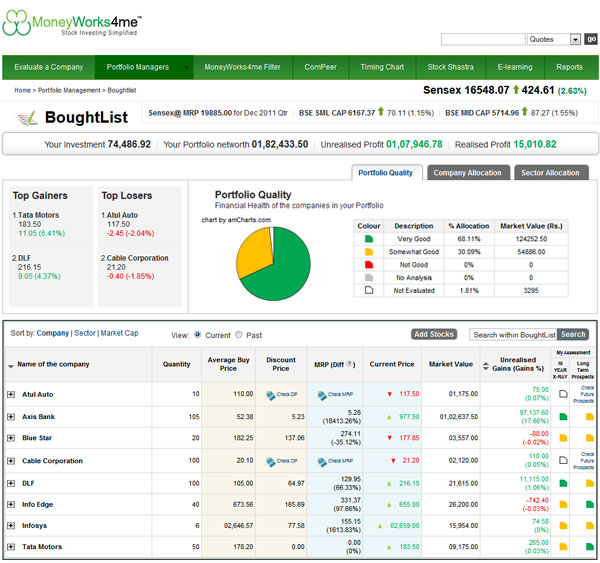Image resolution: width=600 pixels, height=563 pixels.
Task: Click the Unrealised Gains column sort icon
Action: [x=486, y=365]
